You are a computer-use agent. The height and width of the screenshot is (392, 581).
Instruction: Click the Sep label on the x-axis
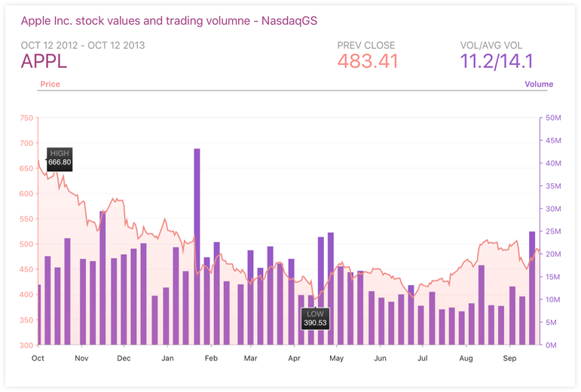tap(509, 358)
